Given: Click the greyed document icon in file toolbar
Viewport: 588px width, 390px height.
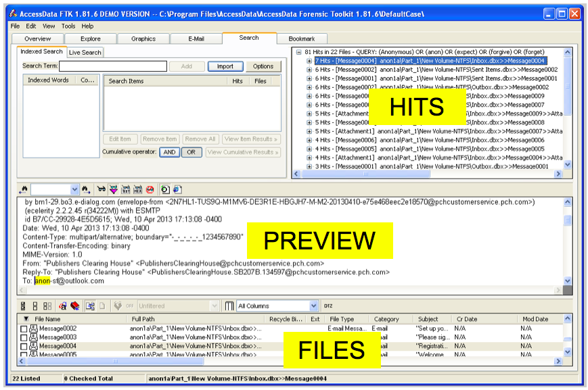Looking at the screenshot, I should (x=102, y=306).
